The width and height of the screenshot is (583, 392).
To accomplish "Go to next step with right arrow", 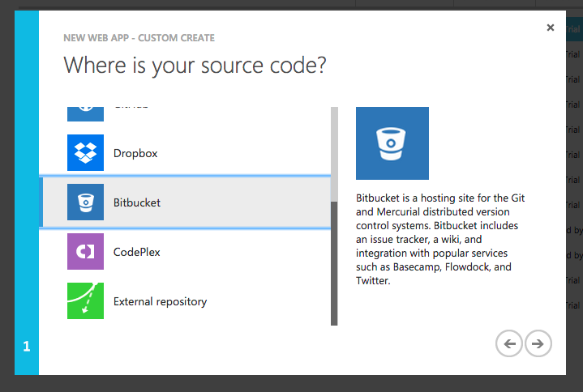I will (538, 343).
